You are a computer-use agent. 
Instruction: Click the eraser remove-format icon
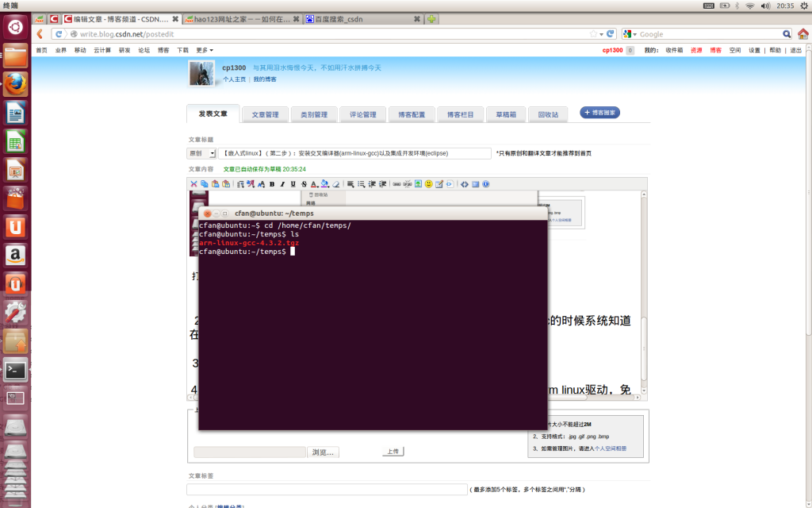click(x=336, y=184)
